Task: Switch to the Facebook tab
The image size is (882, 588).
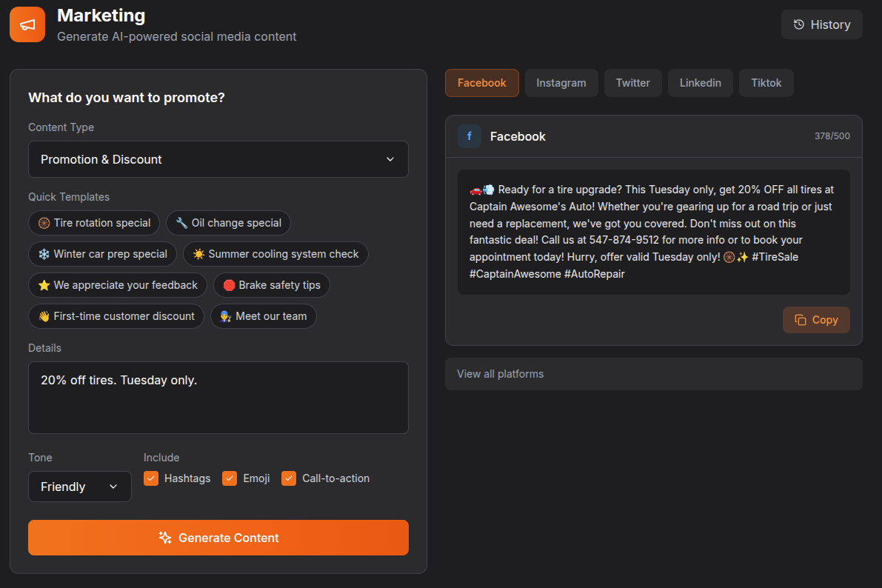Action: pyautogui.click(x=482, y=83)
